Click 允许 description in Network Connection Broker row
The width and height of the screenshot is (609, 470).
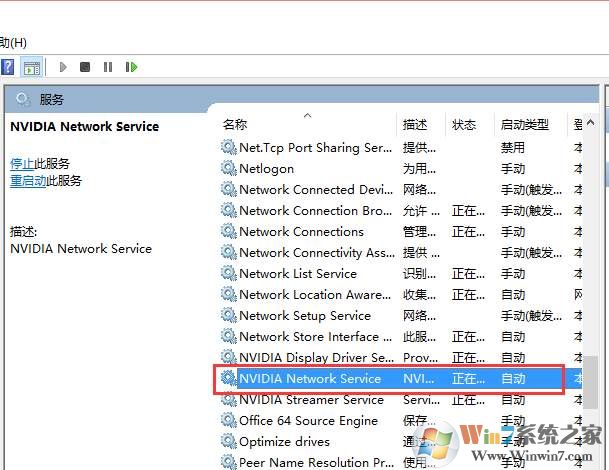(x=421, y=211)
